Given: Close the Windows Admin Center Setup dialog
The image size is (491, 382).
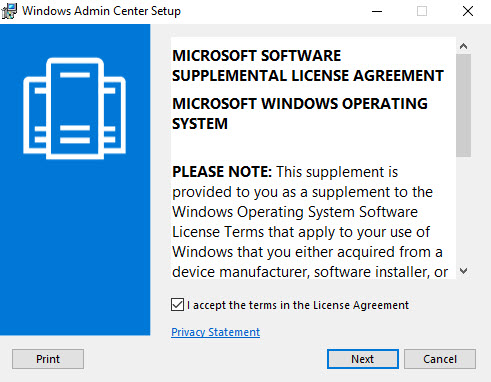Looking at the screenshot, I should point(468,11).
